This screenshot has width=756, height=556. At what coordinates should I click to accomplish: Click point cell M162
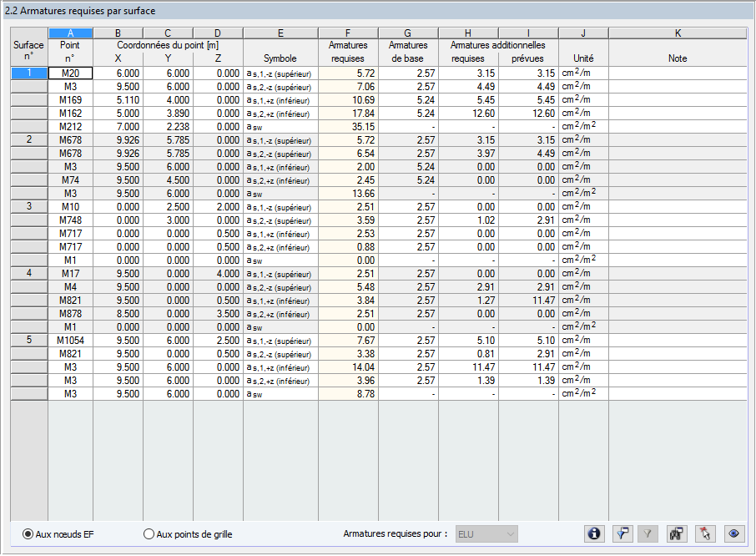tap(70, 114)
